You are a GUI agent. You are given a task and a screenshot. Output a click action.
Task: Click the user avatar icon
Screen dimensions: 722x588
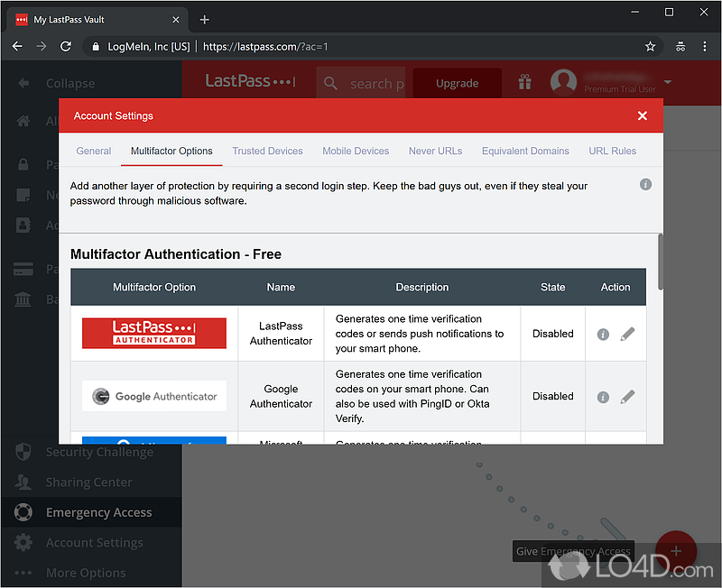[x=563, y=82]
